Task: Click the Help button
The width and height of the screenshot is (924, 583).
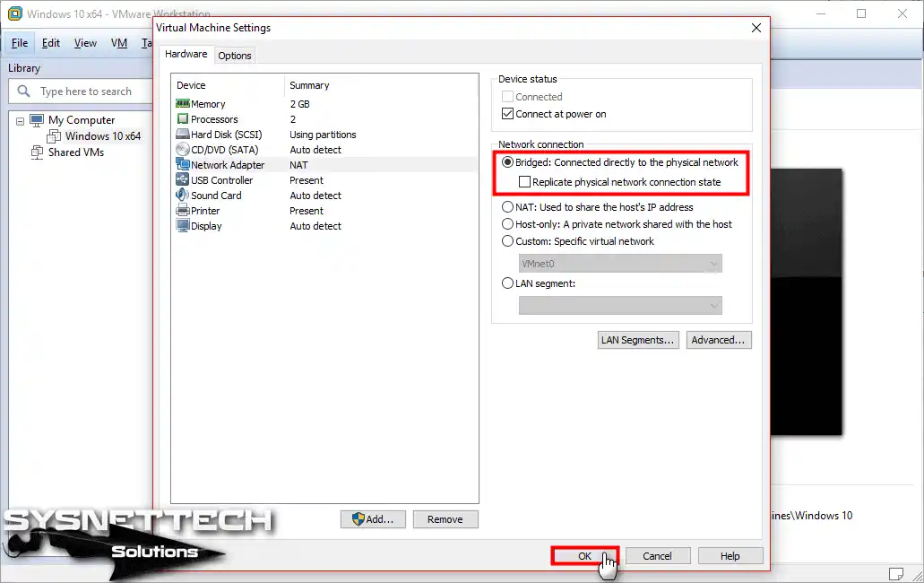Action: pos(730,556)
